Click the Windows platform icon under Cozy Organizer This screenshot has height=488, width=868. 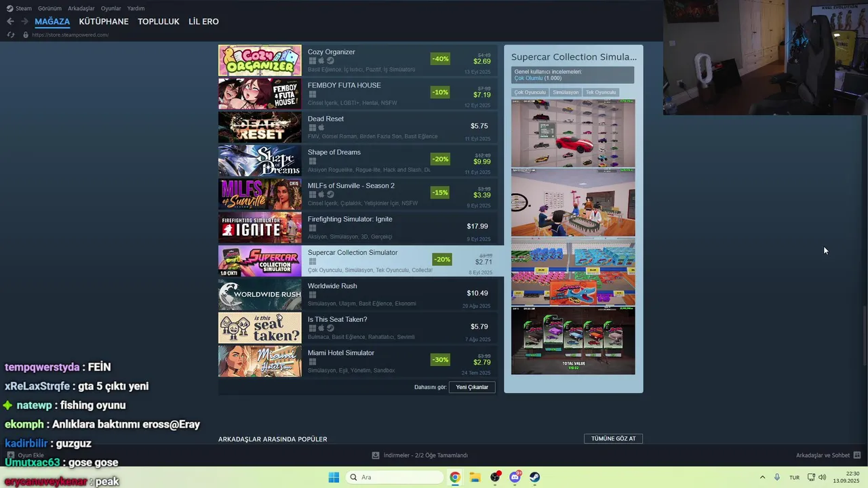click(313, 61)
